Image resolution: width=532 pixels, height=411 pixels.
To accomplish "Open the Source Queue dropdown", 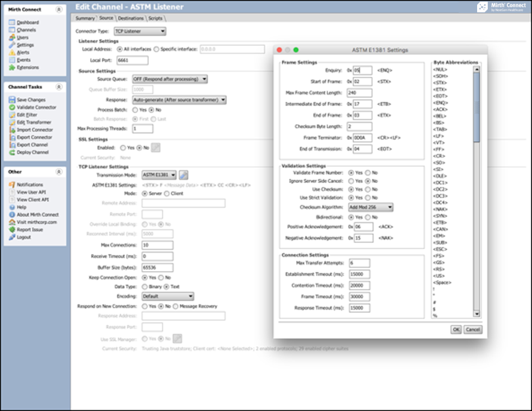I will coord(170,80).
